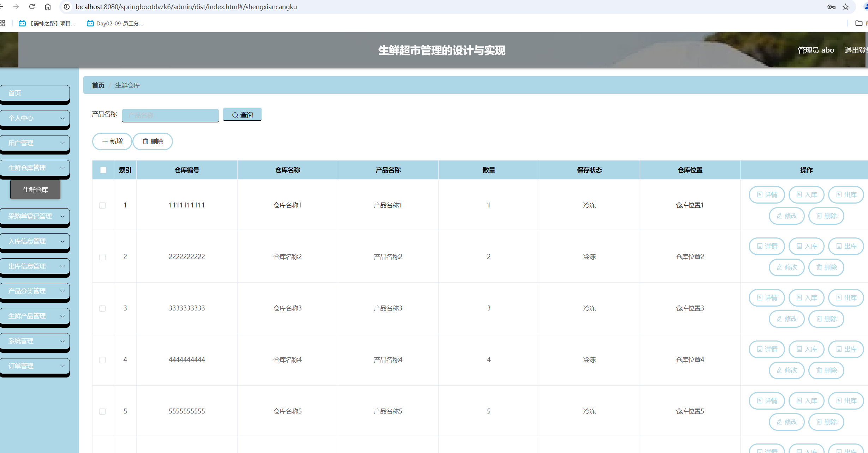The image size is (868, 453).
Task: Go to the browser home page icon
Action: coord(48,7)
